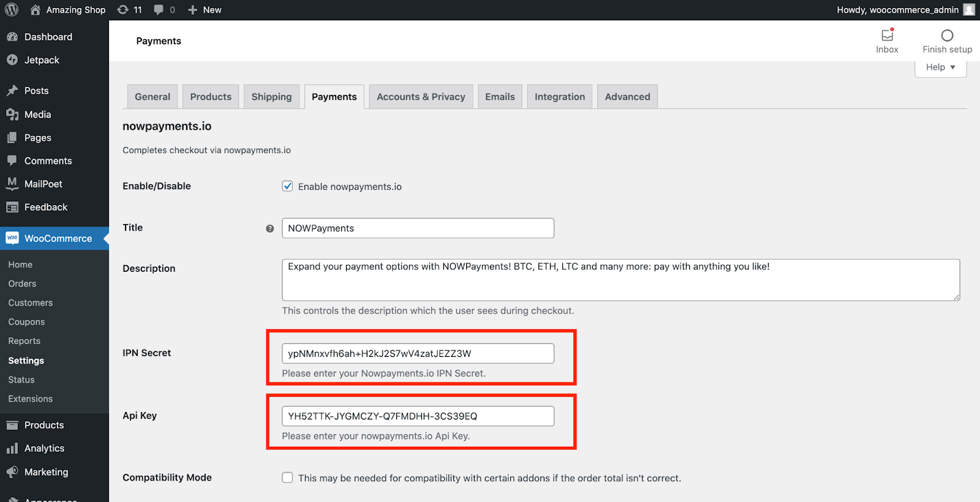The image size is (980, 502).
Task: Open the Extensions submenu link
Action: pyautogui.click(x=31, y=399)
